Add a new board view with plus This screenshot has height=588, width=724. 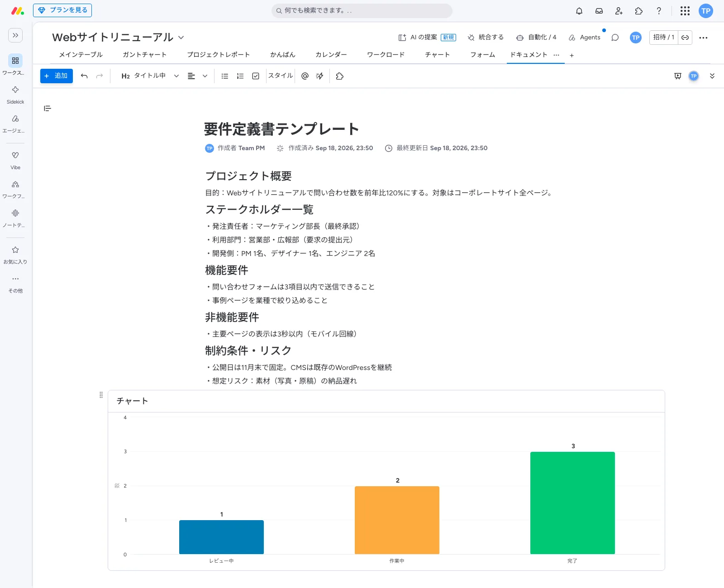pyautogui.click(x=572, y=55)
